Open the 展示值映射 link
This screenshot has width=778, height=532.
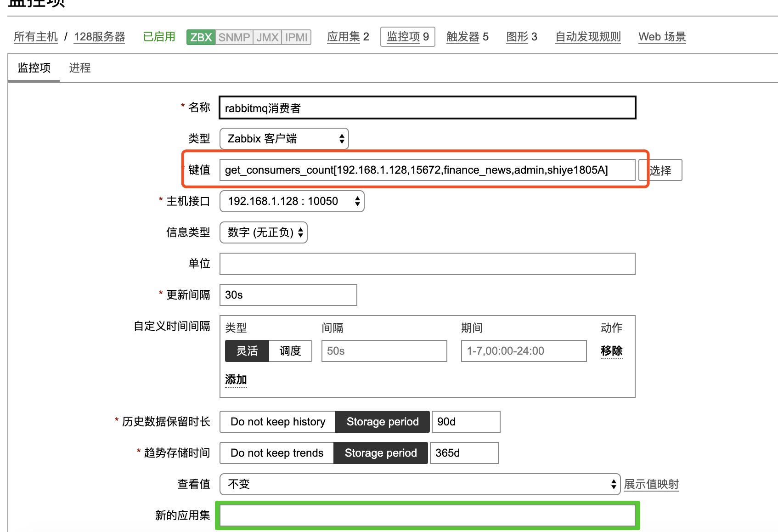click(651, 484)
